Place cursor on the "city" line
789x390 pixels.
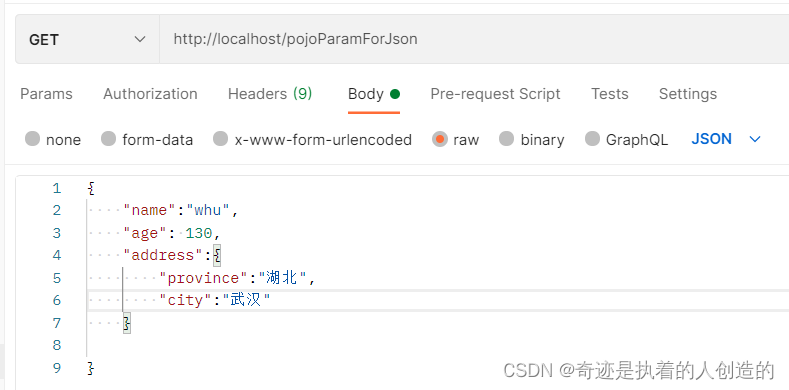pyautogui.click(x=438, y=300)
